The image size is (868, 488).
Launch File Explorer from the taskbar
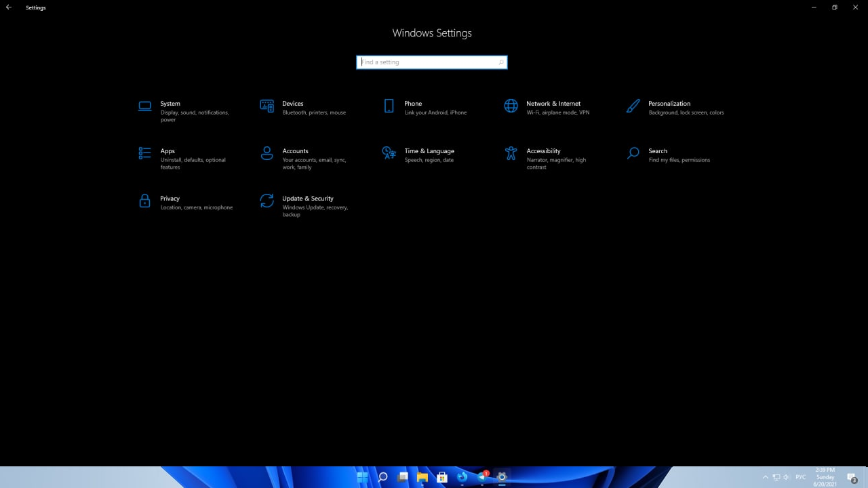pyautogui.click(x=422, y=477)
